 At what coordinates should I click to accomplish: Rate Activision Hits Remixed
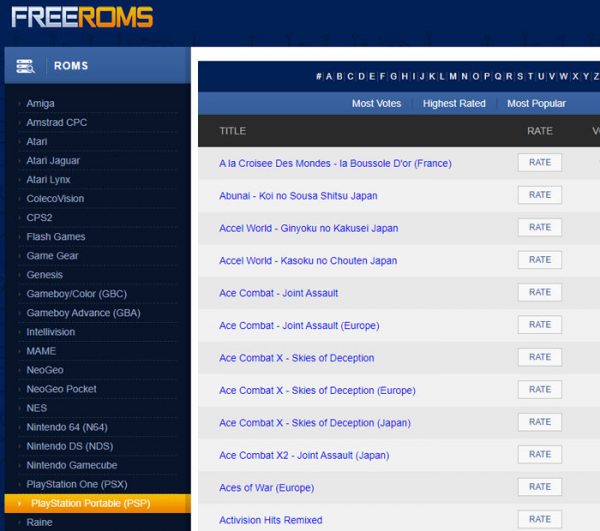(540, 520)
